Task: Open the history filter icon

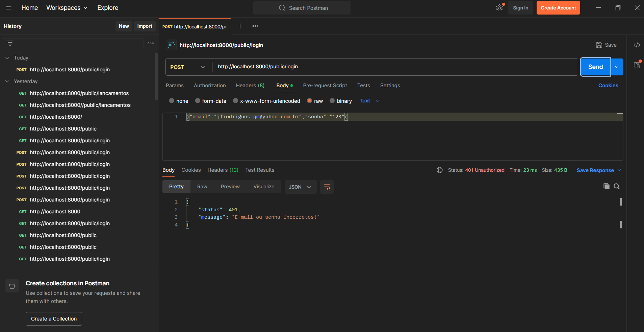Action: click(10, 43)
